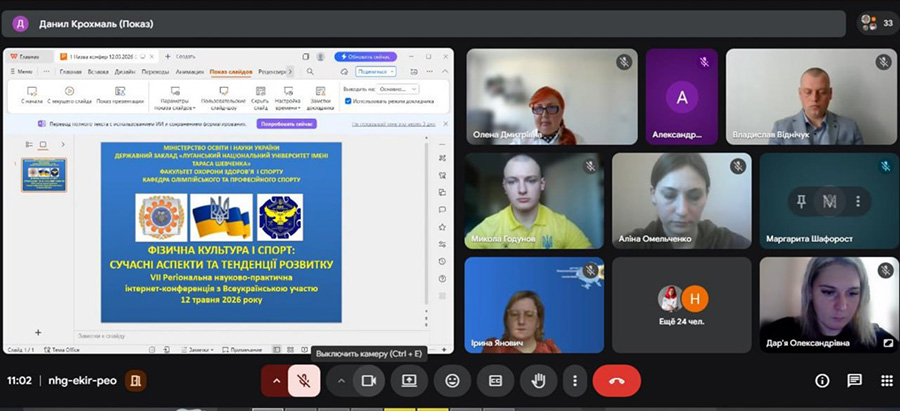This screenshot has height=411, width=900.
Task: Collapse the ribbon with the up chevron
Action: click(445, 72)
